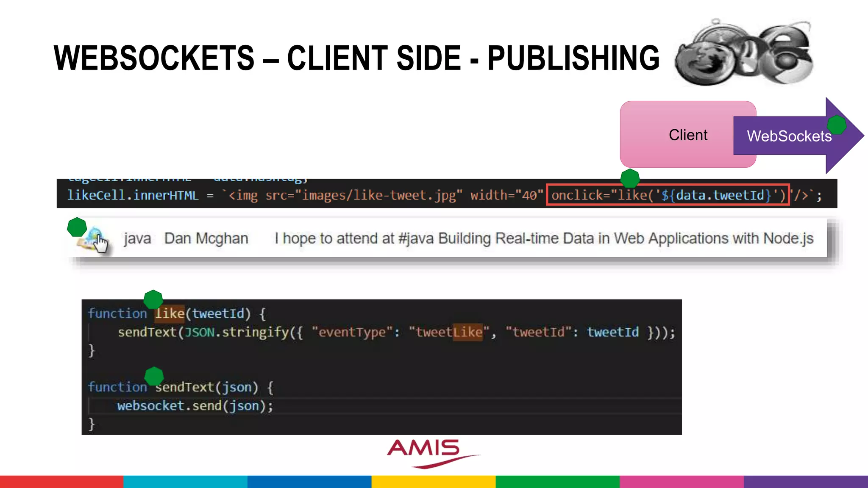Screen dimensions: 868x488
Task: Click the like-tweet icon beside java
Action: tap(92, 239)
